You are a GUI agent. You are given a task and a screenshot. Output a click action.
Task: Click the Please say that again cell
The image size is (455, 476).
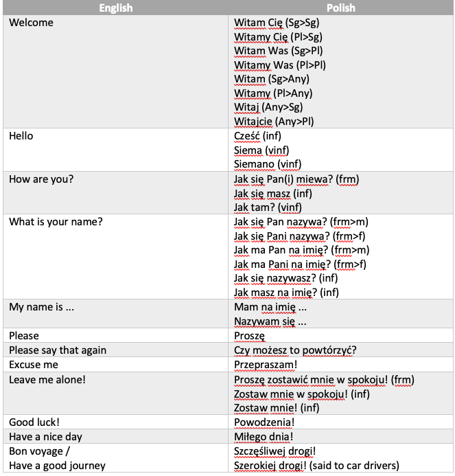coord(115,350)
